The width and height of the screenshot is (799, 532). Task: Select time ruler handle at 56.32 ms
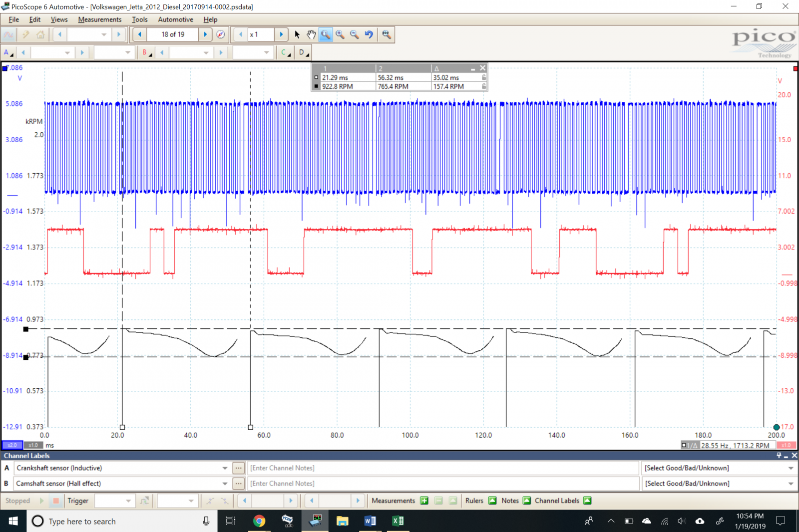(x=251, y=427)
